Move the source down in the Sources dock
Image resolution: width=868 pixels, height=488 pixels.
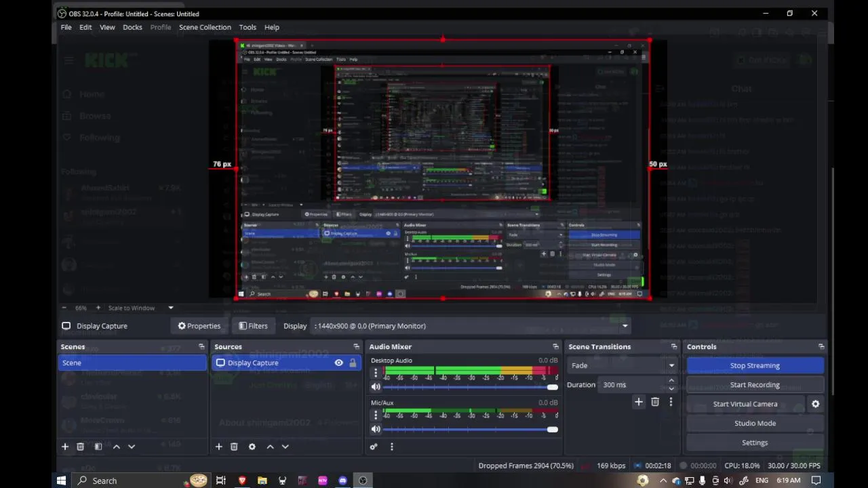[285, 447]
